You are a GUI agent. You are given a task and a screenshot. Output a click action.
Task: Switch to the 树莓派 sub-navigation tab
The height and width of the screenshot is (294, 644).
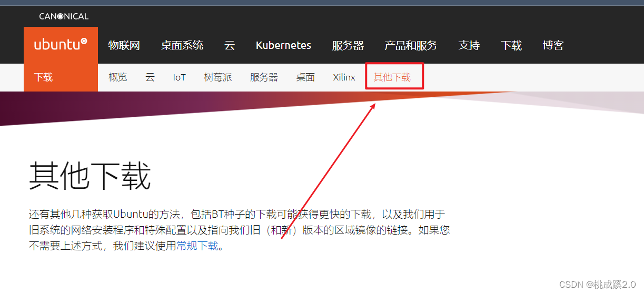tap(218, 77)
